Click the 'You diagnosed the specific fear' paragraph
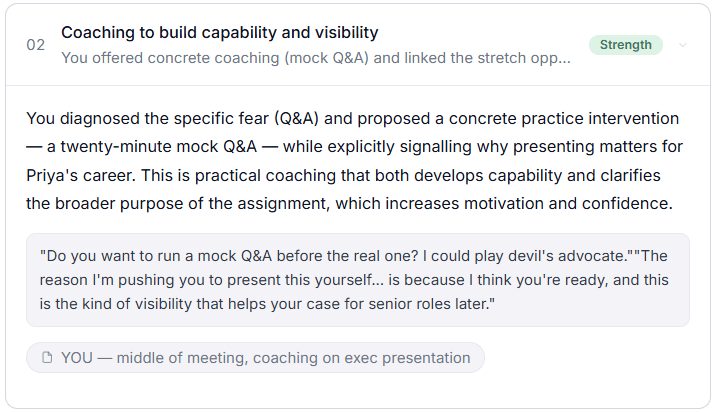This screenshot has height=412, width=715. click(x=355, y=161)
